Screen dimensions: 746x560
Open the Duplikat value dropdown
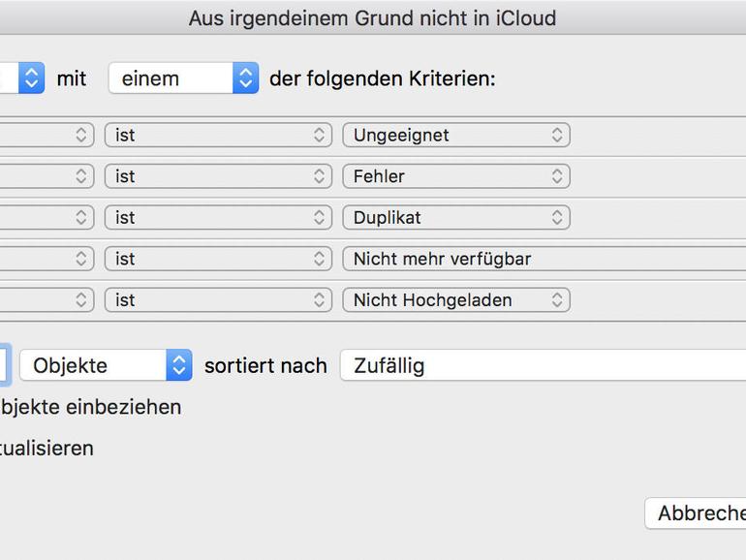456,217
